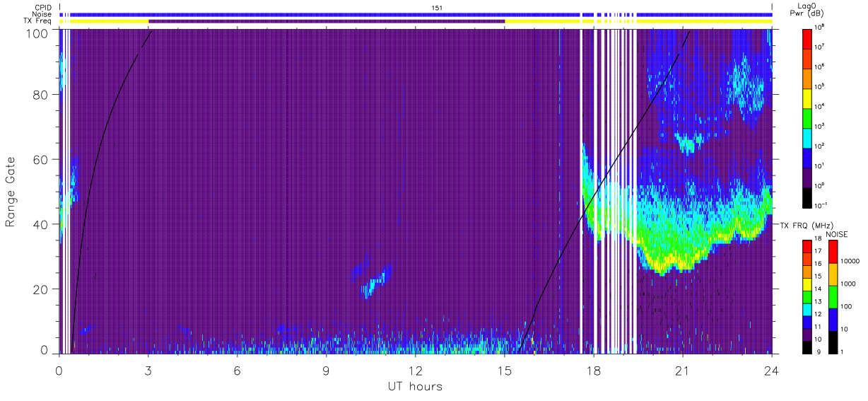Click the purple TX Freq bar segment above plot
Screen dimensions: 868x401
[x=327, y=21]
